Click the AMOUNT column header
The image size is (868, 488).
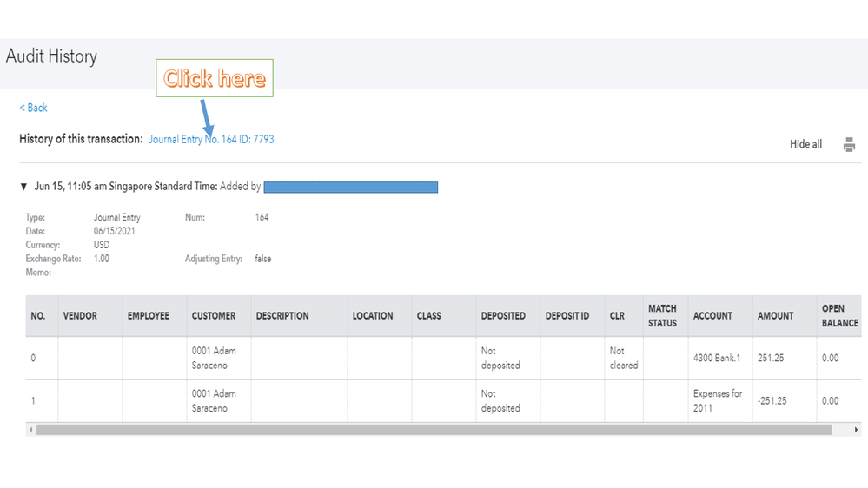click(775, 316)
